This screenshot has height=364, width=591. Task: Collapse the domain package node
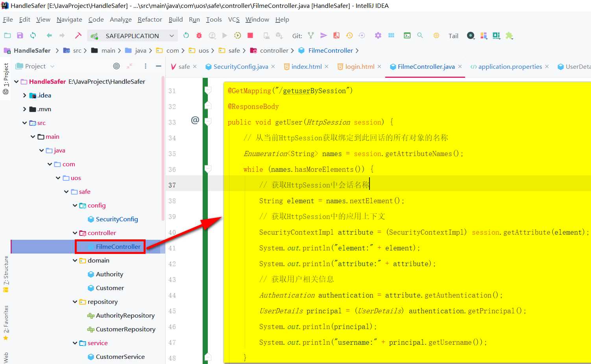pos(75,260)
